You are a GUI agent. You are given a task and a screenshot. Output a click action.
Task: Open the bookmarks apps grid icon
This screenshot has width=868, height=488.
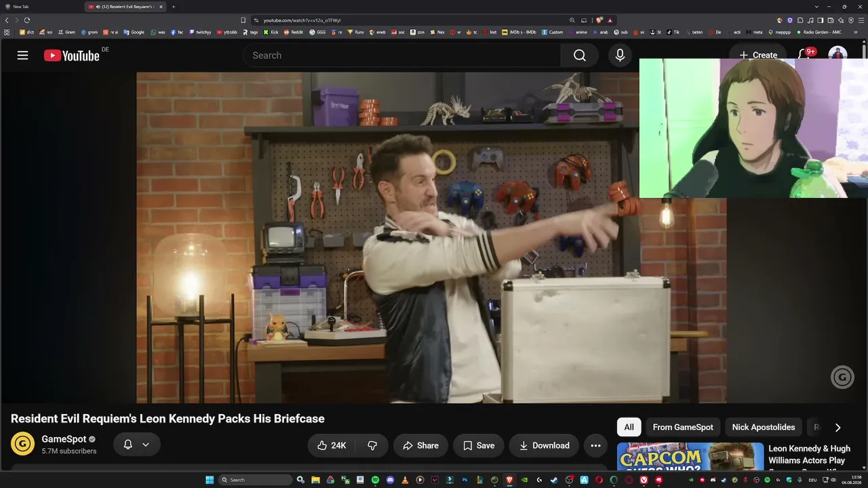[x=7, y=32]
